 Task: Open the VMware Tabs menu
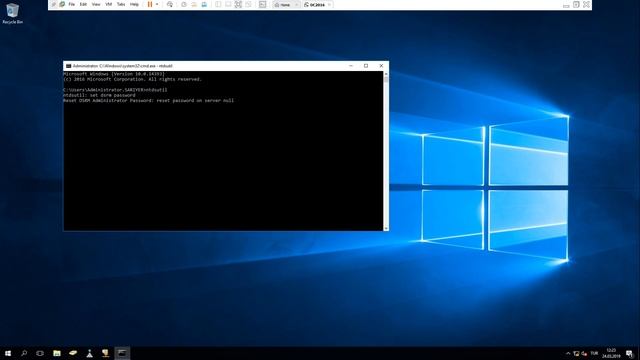(x=121, y=4)
